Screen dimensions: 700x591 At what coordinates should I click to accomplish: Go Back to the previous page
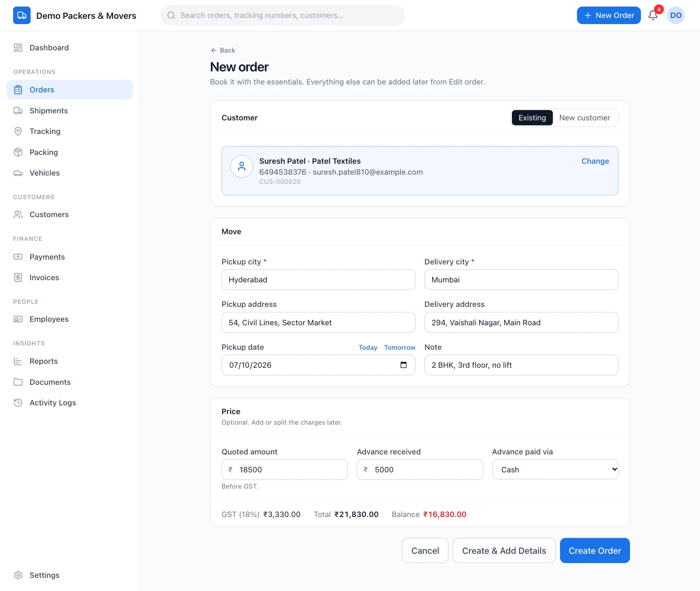click(223, 50)
